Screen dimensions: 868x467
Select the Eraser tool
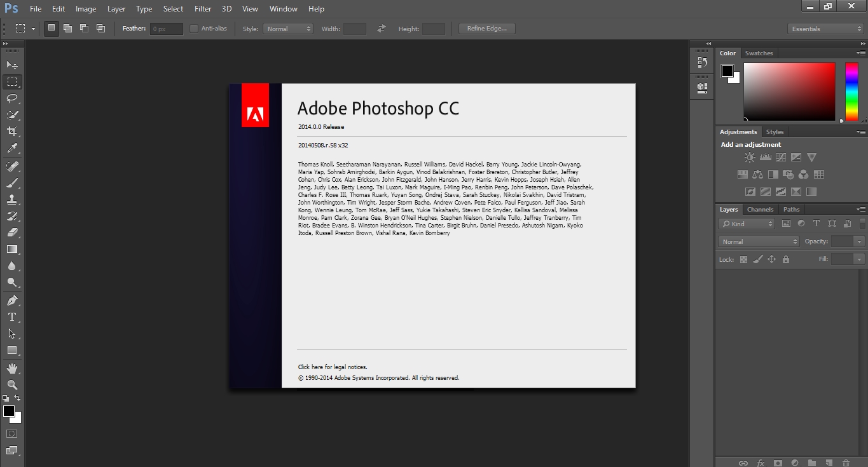tap(12, 233)
